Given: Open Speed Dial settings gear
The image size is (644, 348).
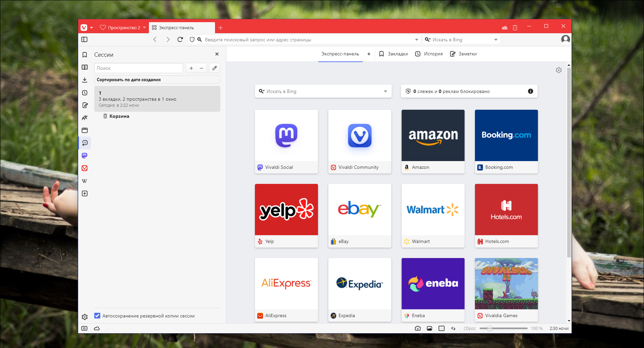Looking at the screenshot, I should 558,70.
